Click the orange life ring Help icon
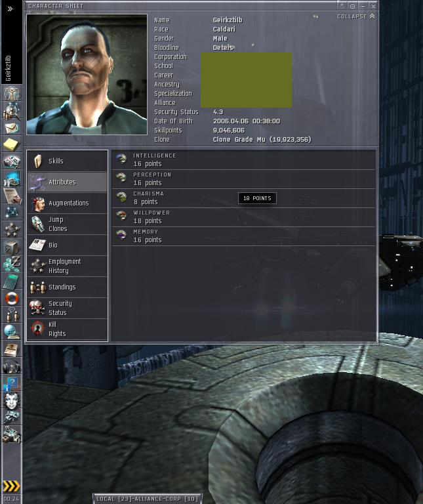Screen dimensions: 423x504 pos(12,299)
